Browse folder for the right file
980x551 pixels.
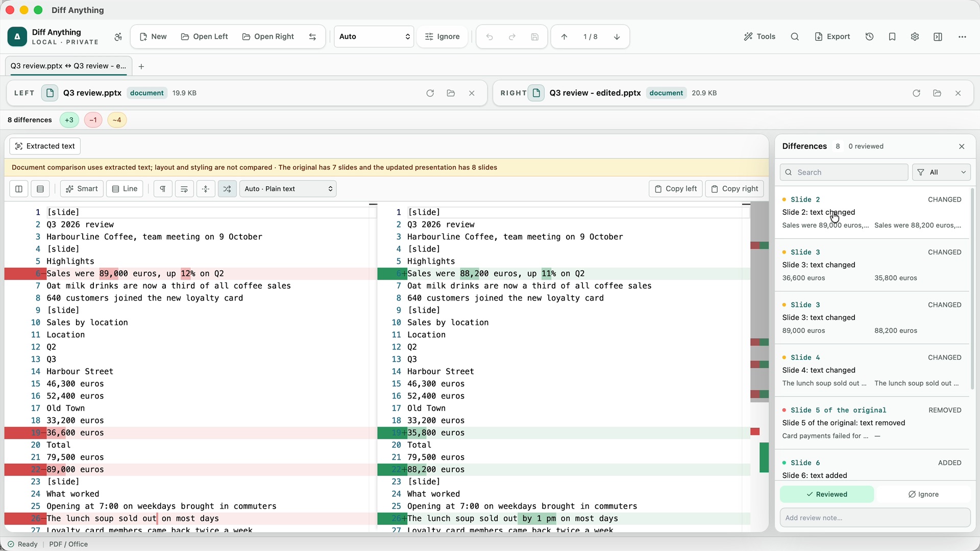(x=937, y=93)
